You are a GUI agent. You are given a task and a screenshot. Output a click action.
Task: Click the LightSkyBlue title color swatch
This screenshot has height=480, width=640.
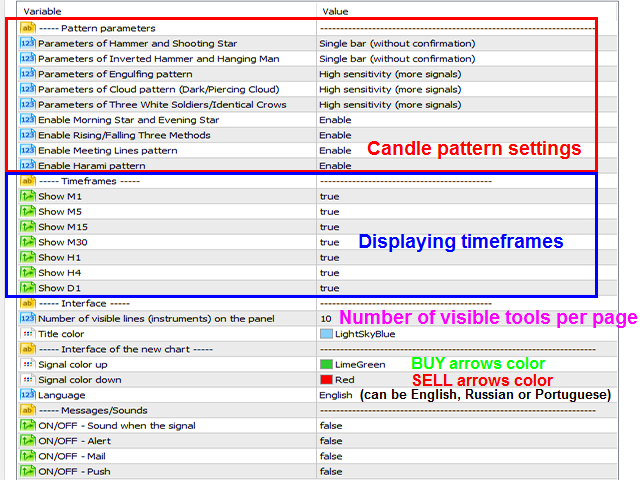tap(326, 334)
